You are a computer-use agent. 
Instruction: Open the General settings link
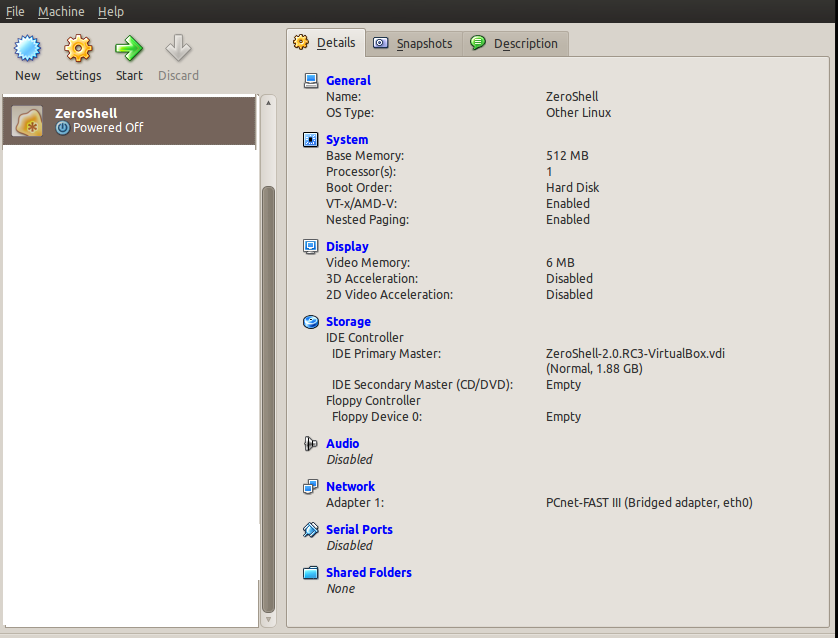(348, 81)
